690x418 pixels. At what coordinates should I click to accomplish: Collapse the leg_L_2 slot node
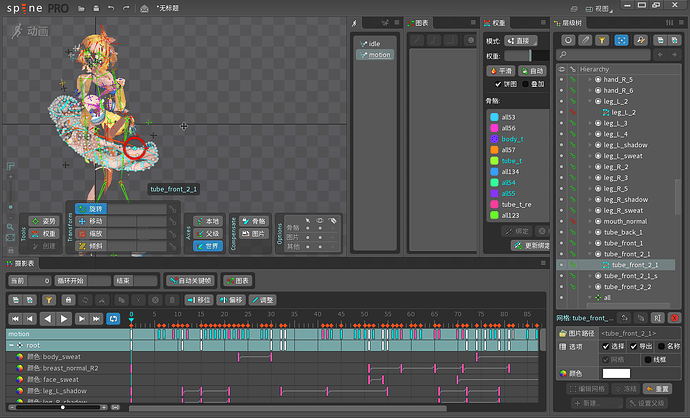pyautogui.click(x=590, y=101)
